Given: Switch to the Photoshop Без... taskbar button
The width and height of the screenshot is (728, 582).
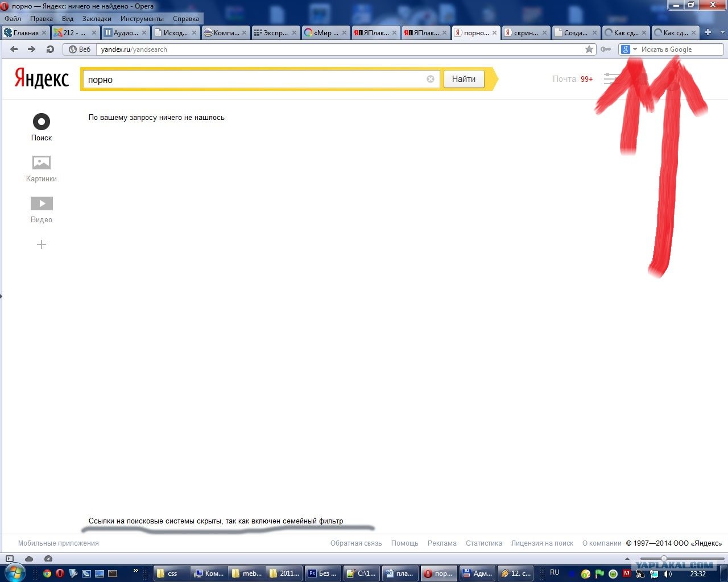Looking at the screenshot, I should pyautogui.click(x=324, y=573).
